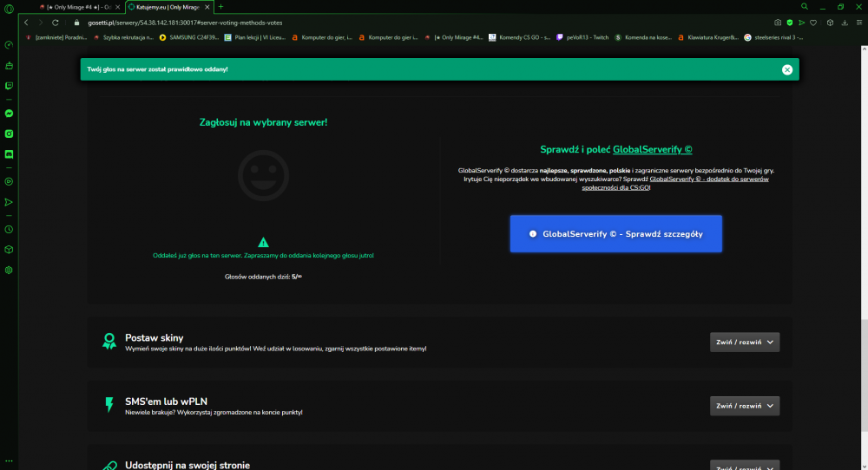The height and width of the screenshot is (470, 868).
Task: Click the page vertical scrollbar thumb
Action: [865, 376]
